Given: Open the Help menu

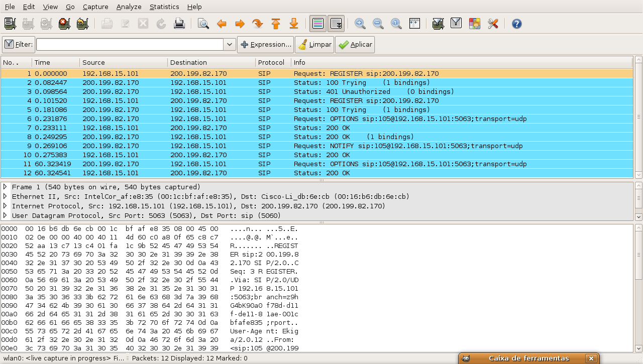Looking at the screenshot, I should coord(194,7).
